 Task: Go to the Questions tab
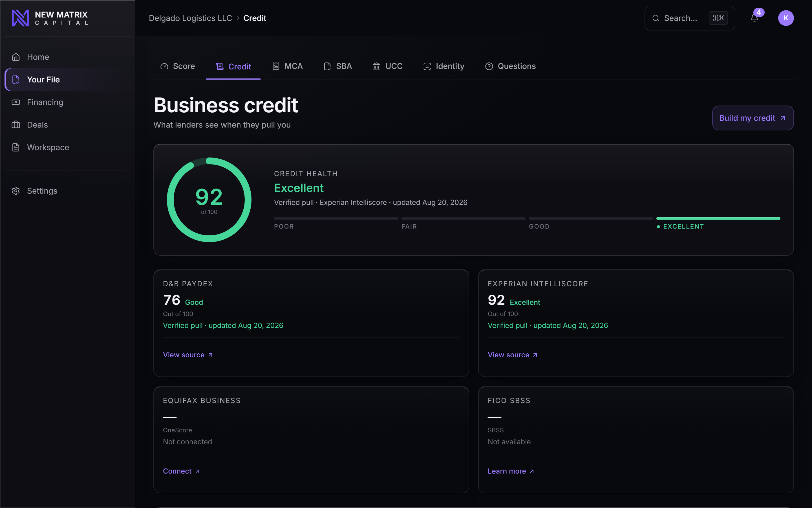510,67
